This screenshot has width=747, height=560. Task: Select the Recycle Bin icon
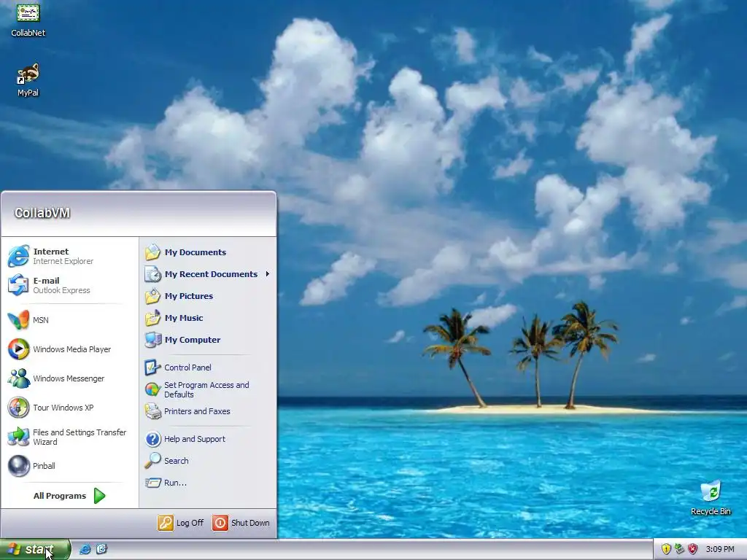coord(711,498)
